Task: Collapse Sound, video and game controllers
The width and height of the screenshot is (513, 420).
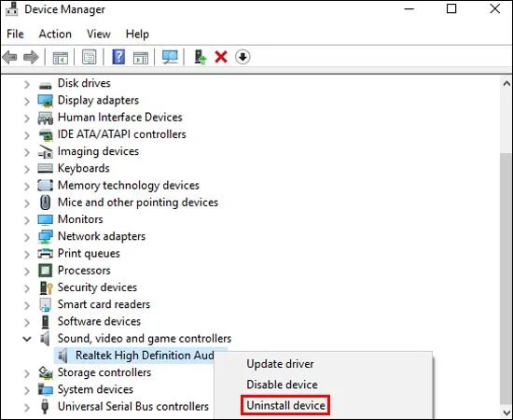Action: click(x=27, y=339)
